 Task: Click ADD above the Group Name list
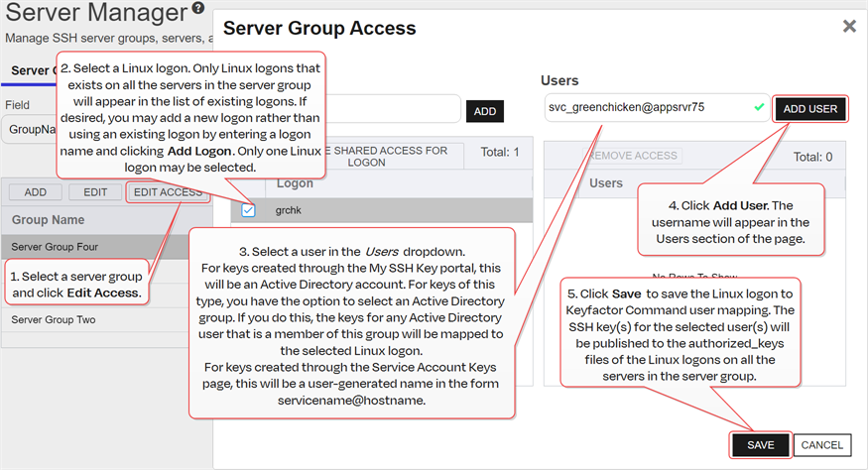coord(36,192)
